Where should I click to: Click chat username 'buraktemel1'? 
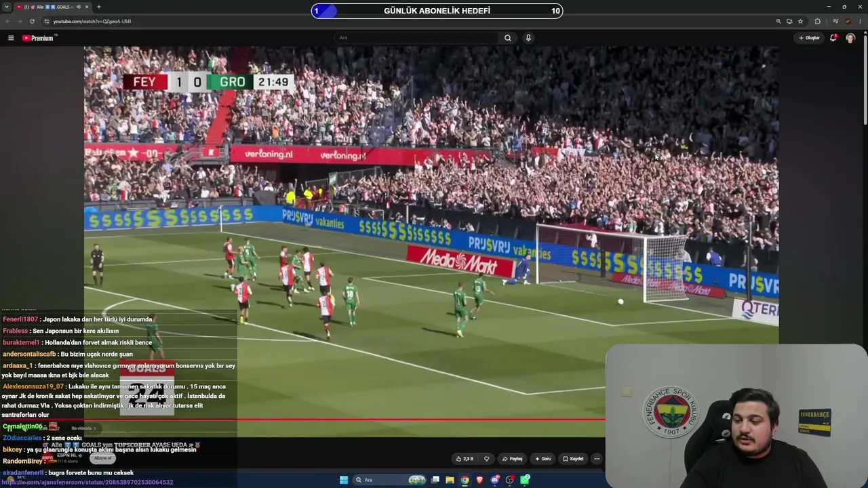pyautogui.click(x=21, y=342)
